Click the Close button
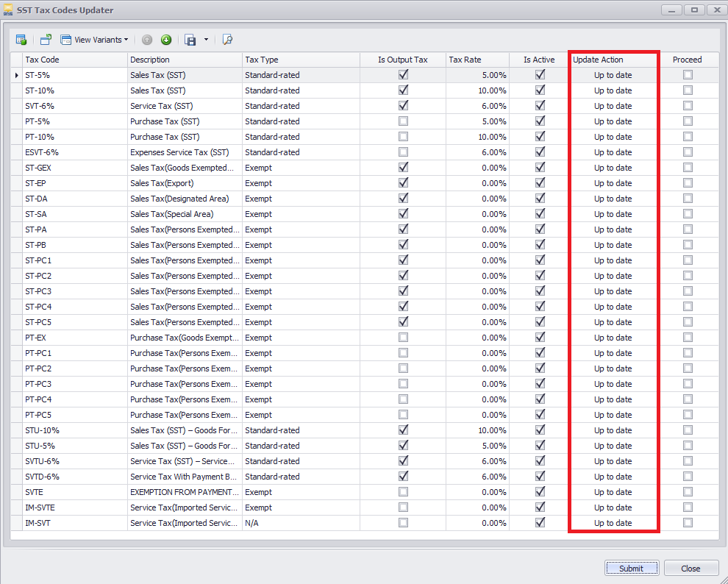The height and width of the screenshot is (584, 728). 690,569
